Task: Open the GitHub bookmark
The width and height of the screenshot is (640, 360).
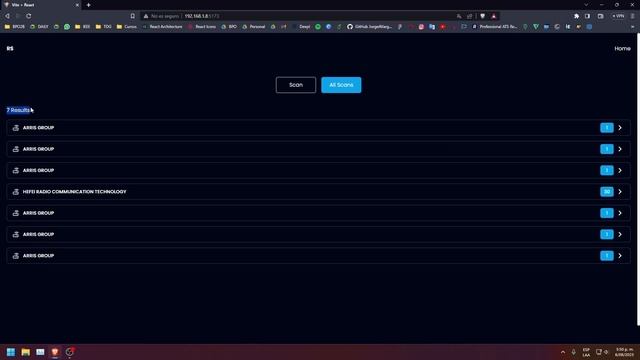Action: point(370,27)
